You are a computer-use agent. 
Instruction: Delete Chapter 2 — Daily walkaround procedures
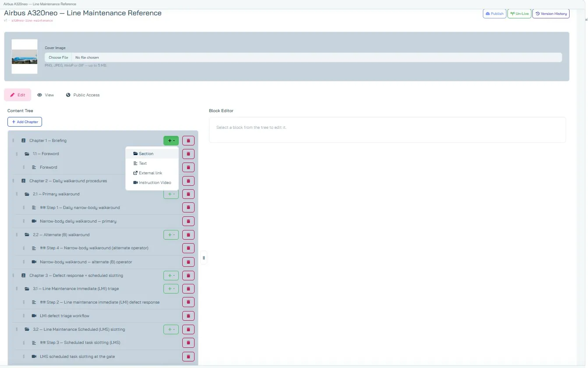pos(188,181)
